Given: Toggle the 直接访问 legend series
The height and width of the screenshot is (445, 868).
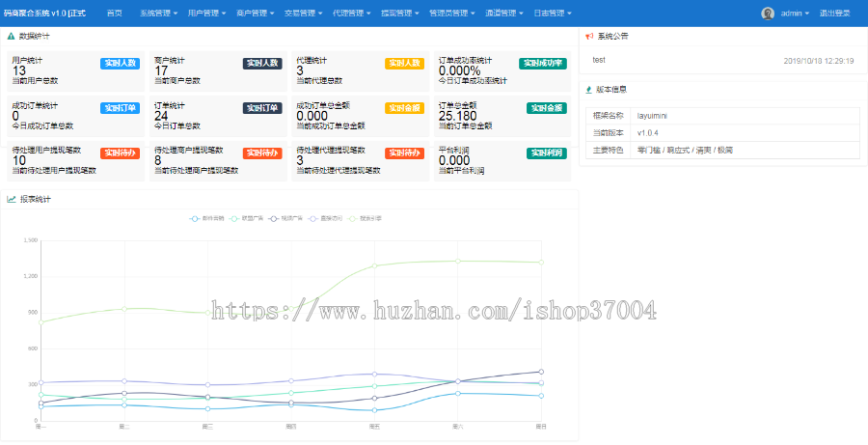Looking at the screenshot, I should pos(325,219).
